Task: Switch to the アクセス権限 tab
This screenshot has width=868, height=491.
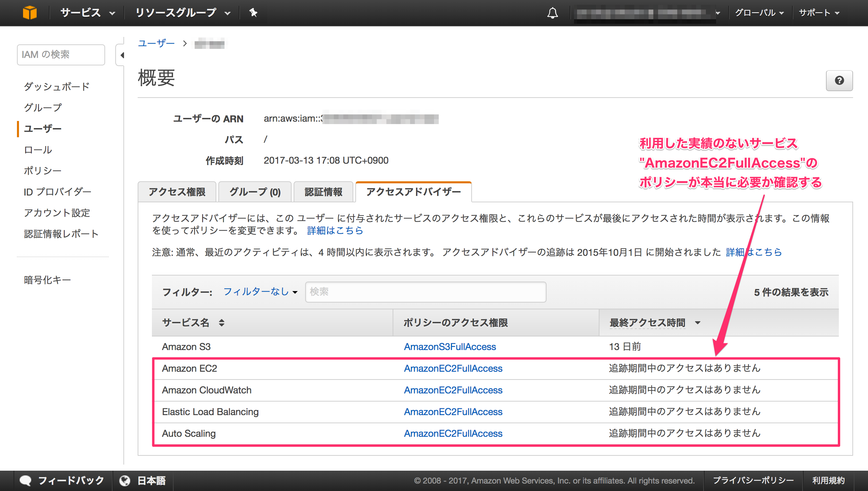Action: point(177,192)
